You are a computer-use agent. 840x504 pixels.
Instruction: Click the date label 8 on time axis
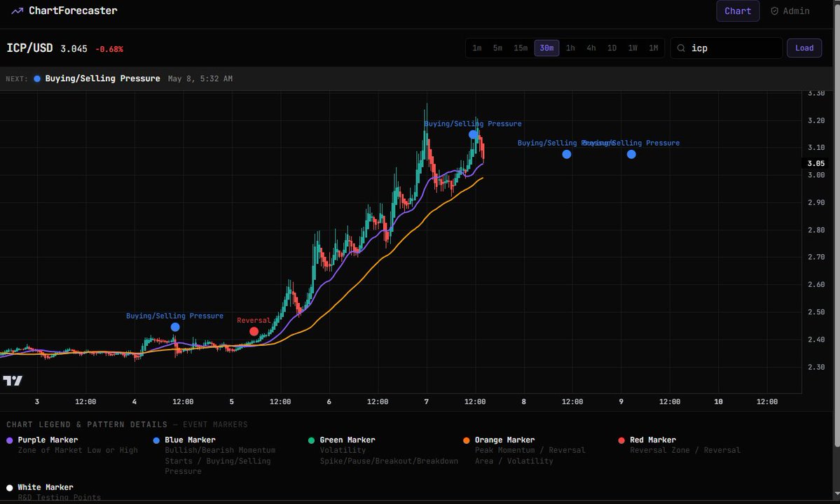click(x=523, y=402)
